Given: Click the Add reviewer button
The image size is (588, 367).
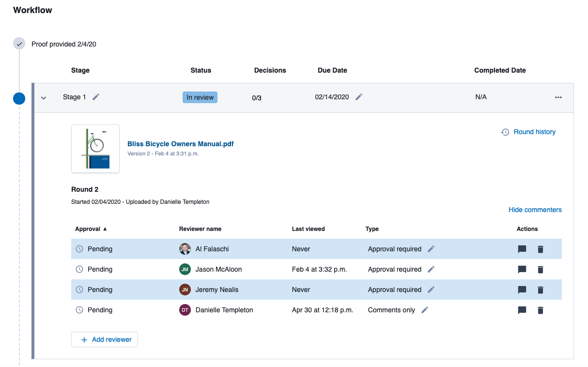Looking at the screenshot, I should (105, 339).
